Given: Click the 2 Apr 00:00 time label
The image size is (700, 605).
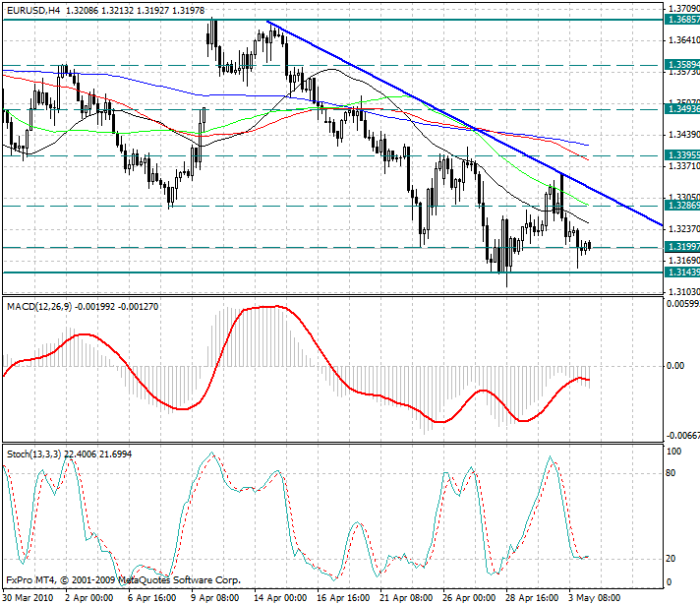Looking at the screenshot, I should point(88,598).
